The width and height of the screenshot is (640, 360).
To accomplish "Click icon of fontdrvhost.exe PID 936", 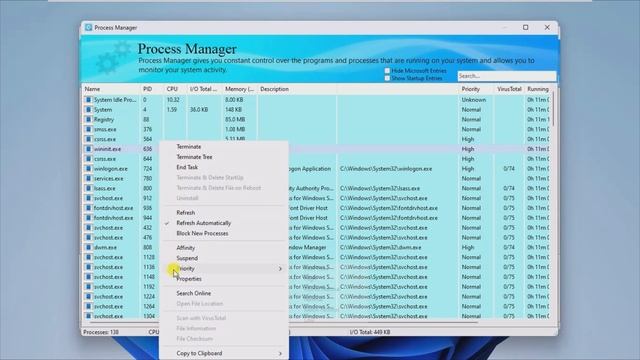I will pos(88,208).
